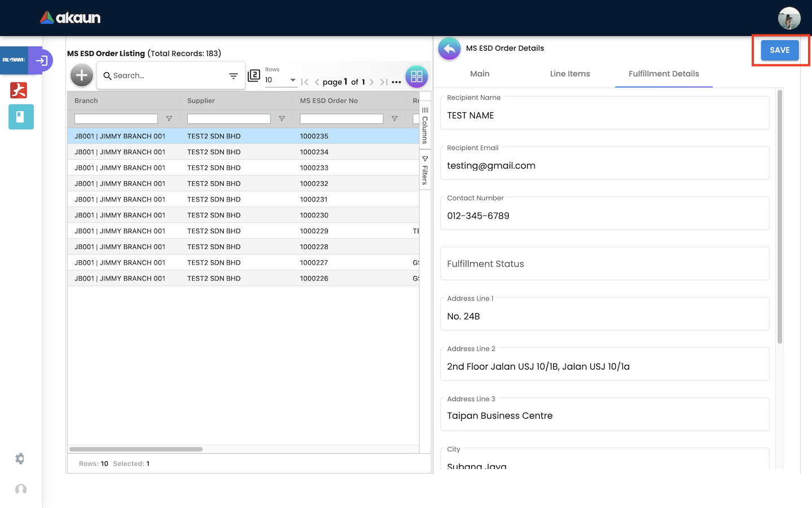
Task: Click the settings gear in sidebar
Action: [20, 459]
